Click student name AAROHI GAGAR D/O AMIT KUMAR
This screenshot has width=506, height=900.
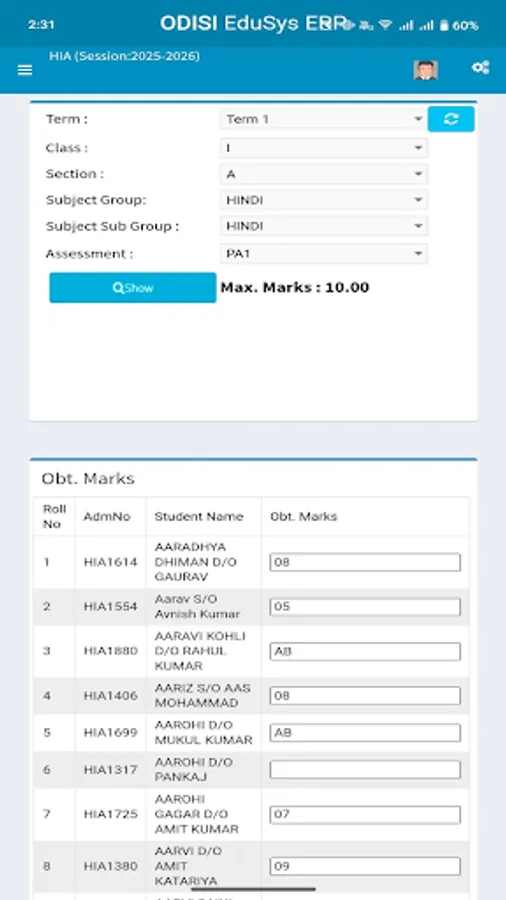[197, 814]
